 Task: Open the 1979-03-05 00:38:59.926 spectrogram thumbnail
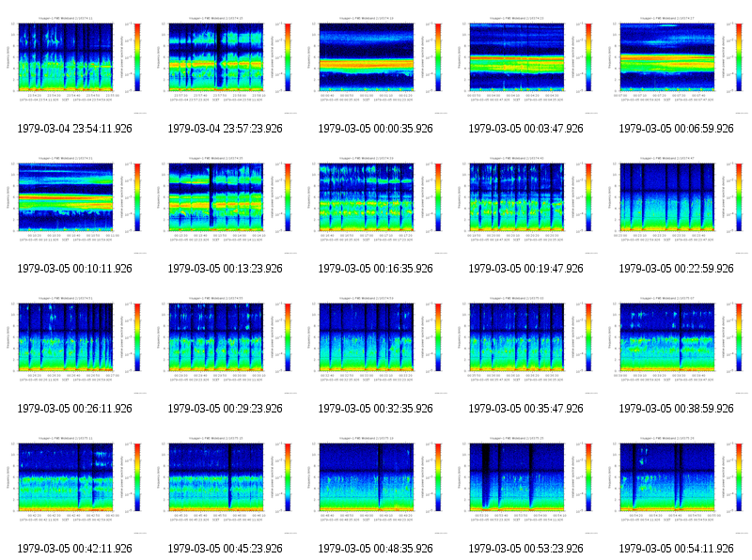point(676,343)
